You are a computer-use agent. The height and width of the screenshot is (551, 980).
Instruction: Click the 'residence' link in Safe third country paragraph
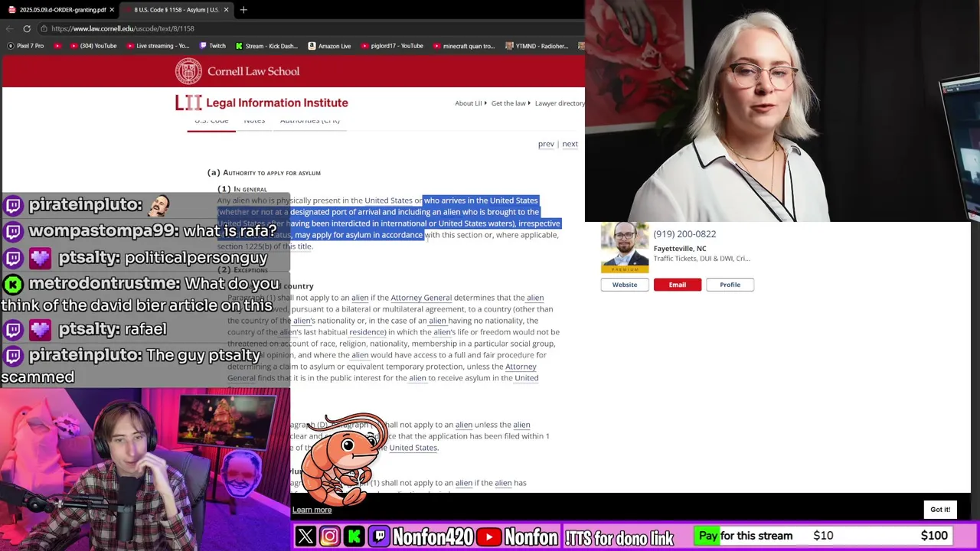click(367, 332)
